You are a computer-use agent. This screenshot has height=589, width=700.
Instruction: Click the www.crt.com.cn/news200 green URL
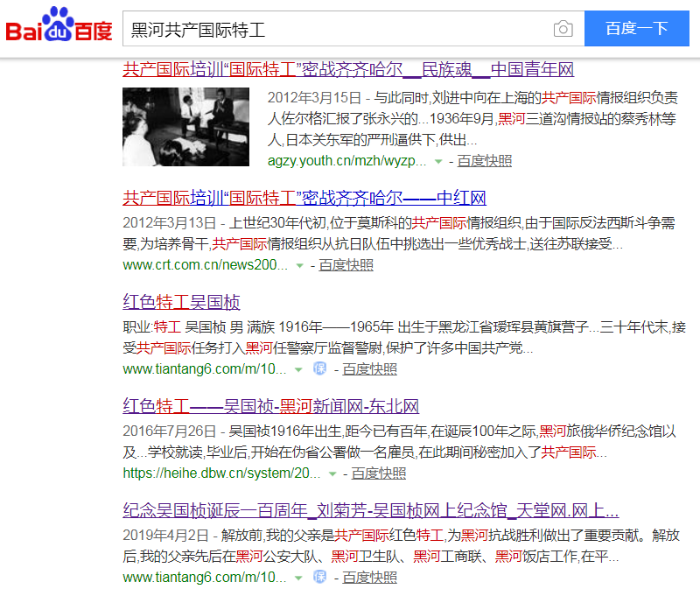[206, 265]
